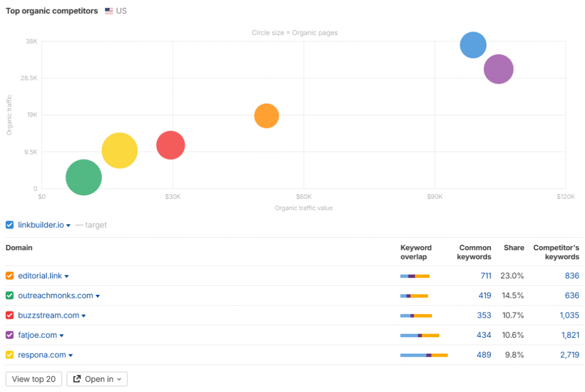Open the 'Open in' dropdown menu

pyautogui.click(x=97, y=379)
